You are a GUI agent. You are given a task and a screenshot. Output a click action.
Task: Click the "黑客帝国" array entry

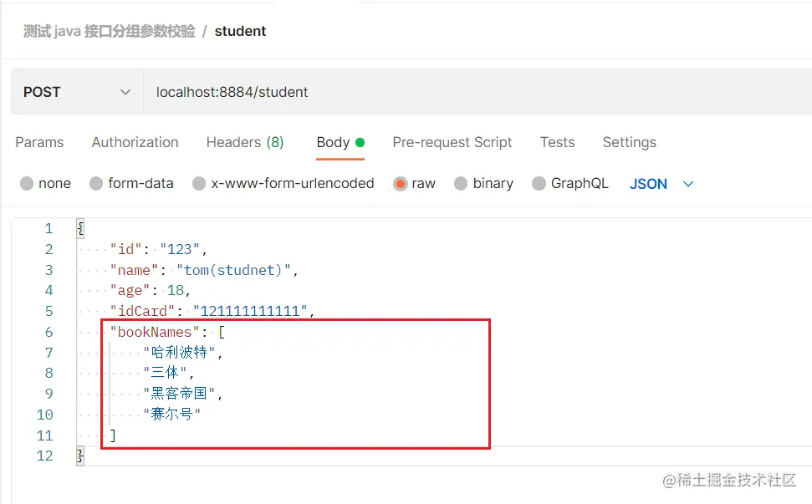point(179,394)
